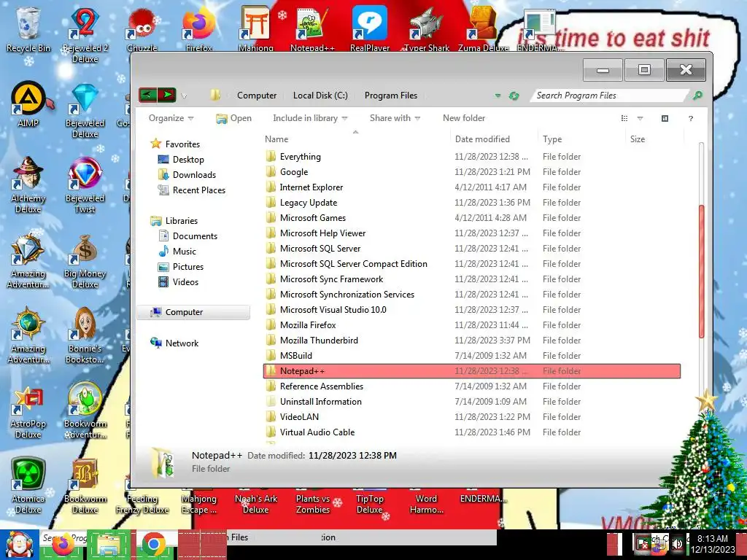
Task: Select the Mozilla Thunderbird folder
Action: coord(472,341)
